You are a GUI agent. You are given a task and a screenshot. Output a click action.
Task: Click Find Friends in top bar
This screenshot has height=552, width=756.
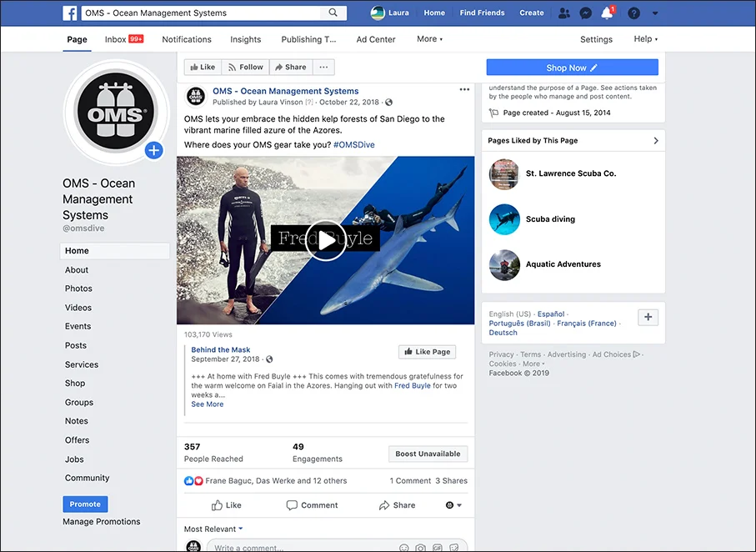click(x=482, y=13)
